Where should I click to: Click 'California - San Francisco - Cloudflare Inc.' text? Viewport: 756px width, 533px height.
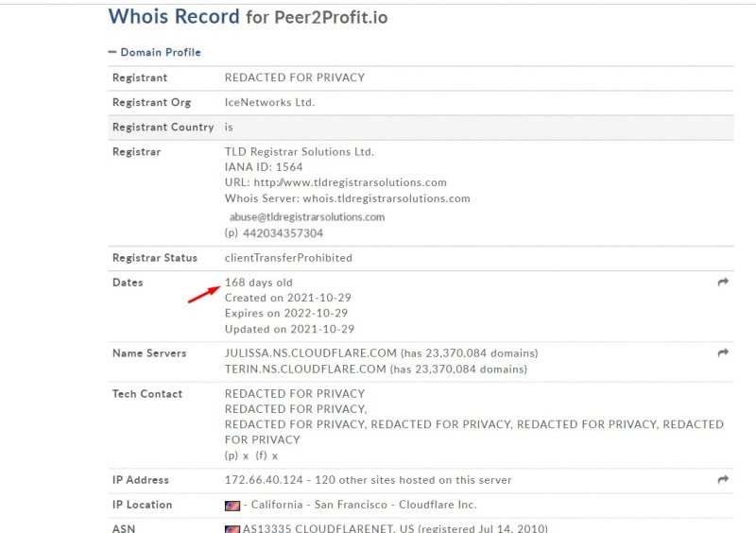[x=364, y=505]
